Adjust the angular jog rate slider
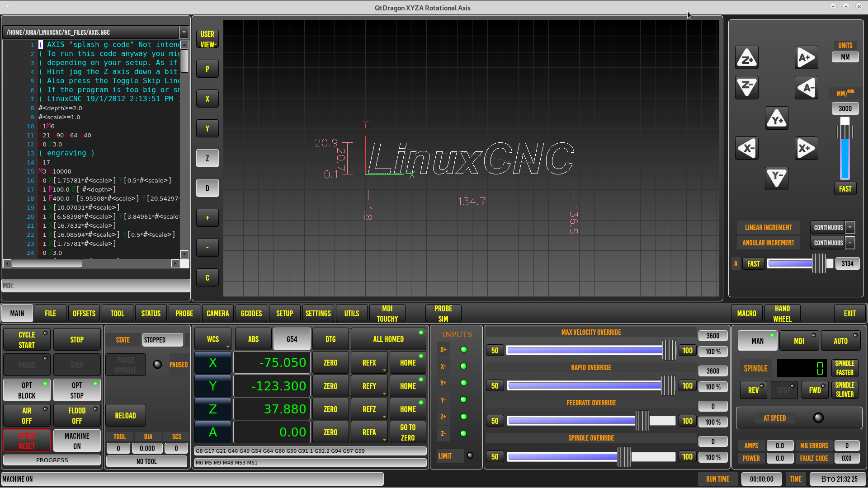 pos(800,263)
